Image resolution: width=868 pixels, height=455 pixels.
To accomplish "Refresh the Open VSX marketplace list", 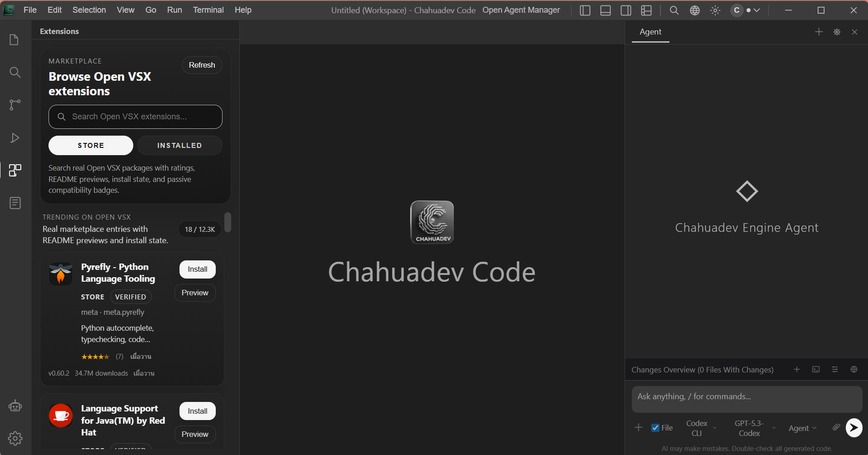I will [202, 65].
